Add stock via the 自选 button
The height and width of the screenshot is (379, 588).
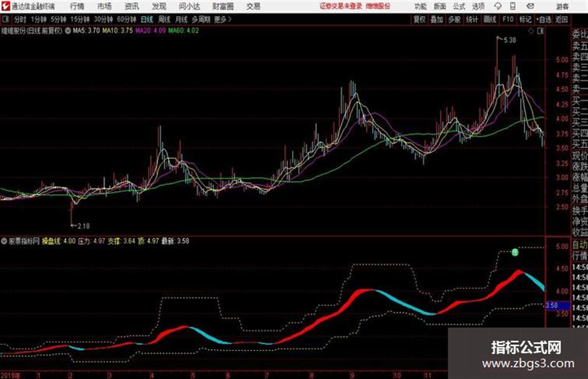[543, 19]
